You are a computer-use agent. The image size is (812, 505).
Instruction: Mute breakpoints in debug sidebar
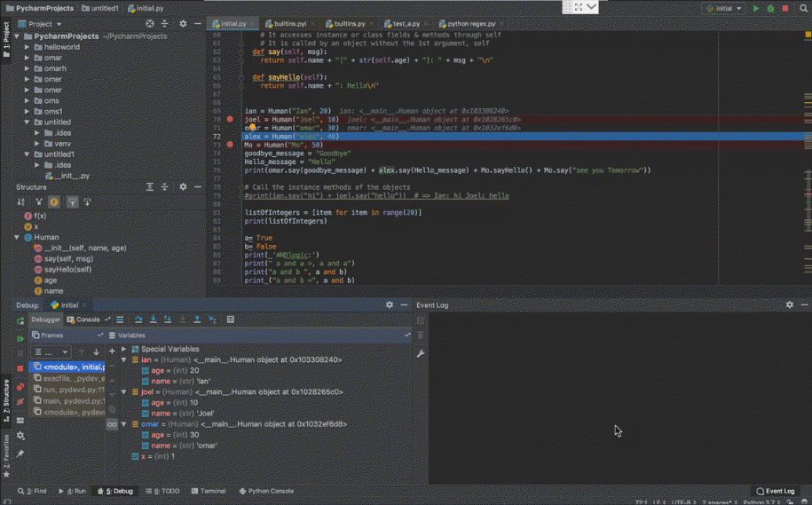(x=20, y=402)
